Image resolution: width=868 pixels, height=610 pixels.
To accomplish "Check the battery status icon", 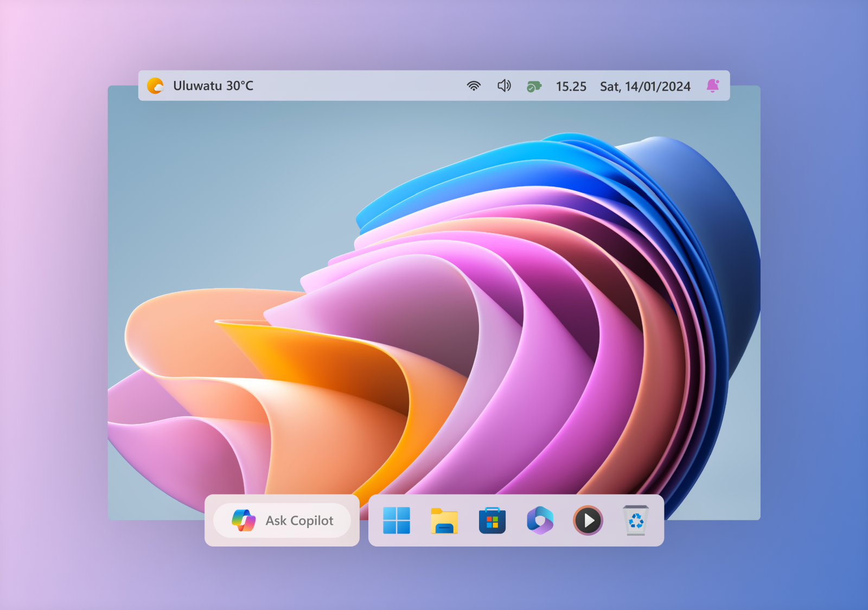I will click(534, 86).
